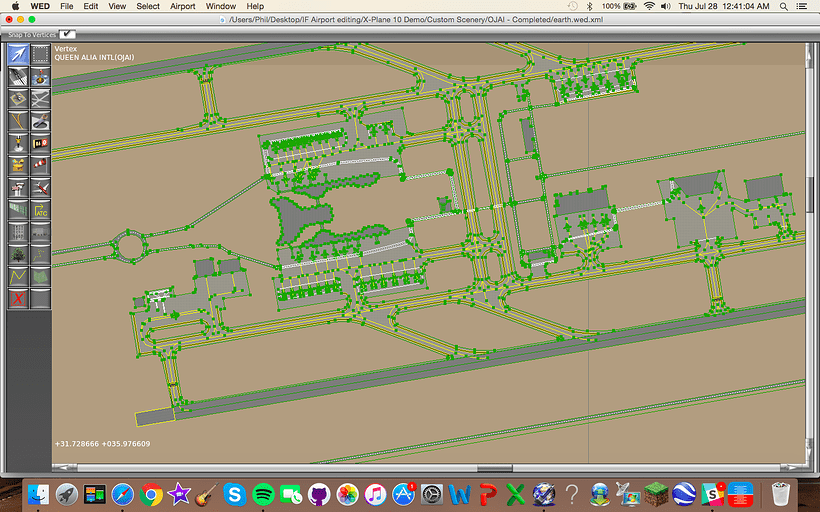Choose the Boundary fence tool
820x512 pixels.
coord(18,210)
